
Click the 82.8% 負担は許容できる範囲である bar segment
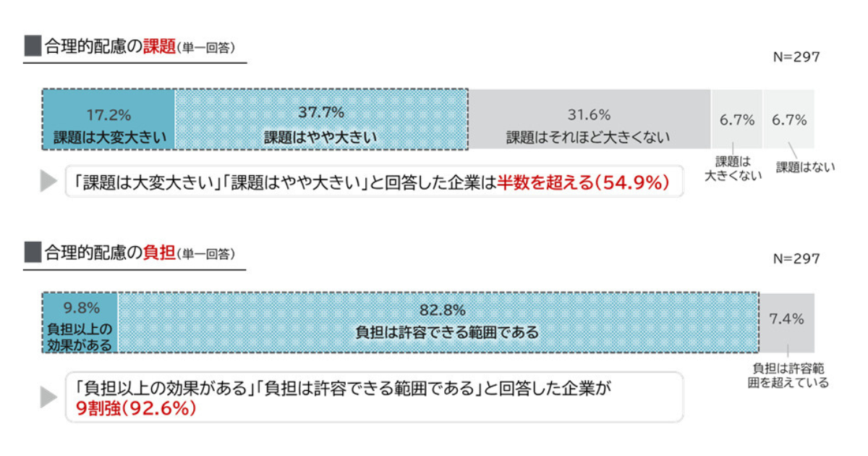[438, 323]
